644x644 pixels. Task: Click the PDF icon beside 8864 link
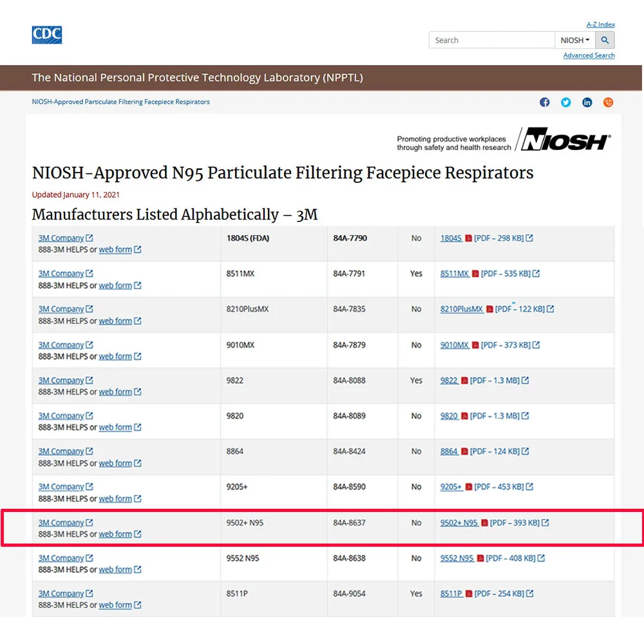click(464, 451)
